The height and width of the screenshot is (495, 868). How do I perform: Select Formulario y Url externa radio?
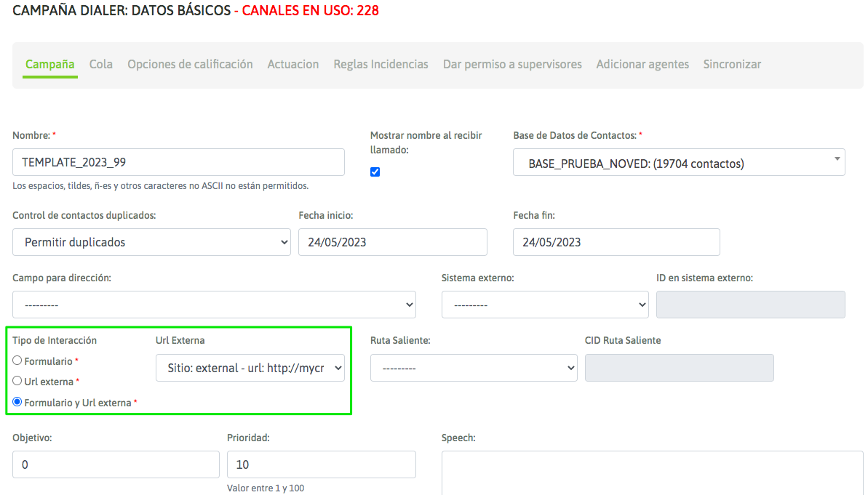(17, 402)
